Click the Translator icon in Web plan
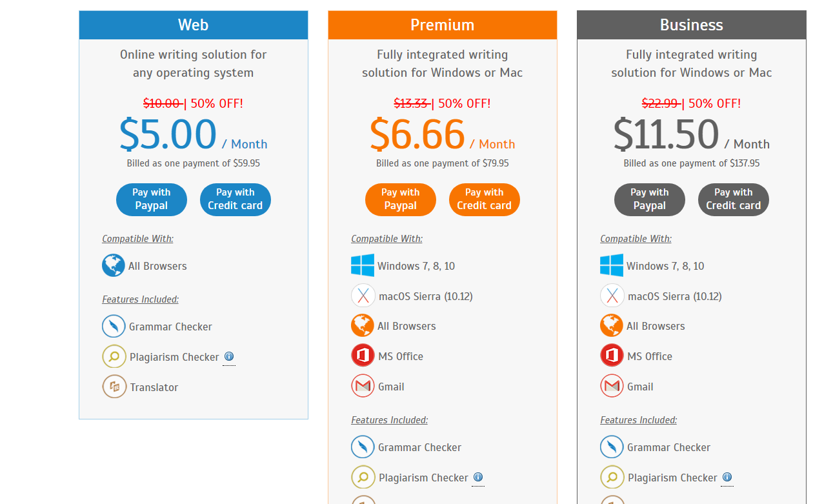The height and width of the screenshot is (504, 833). [x=114, y=387]
